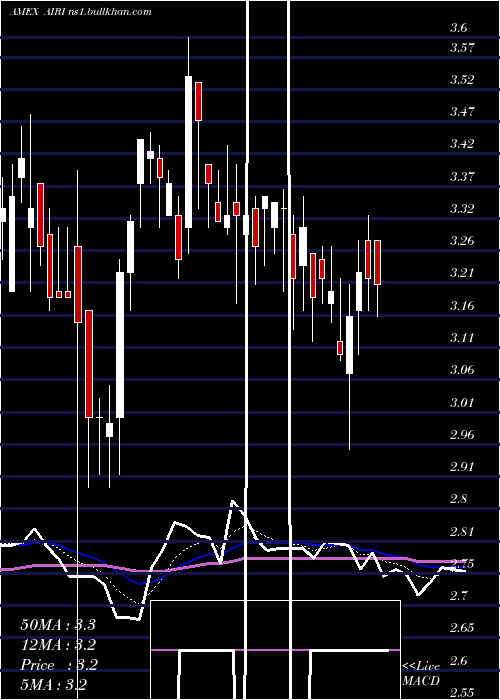Click the 2.75 price axis label
The height and width of the screenshot is (700, 500).
462,563
